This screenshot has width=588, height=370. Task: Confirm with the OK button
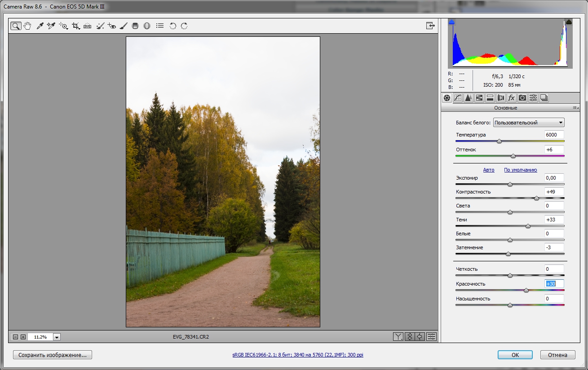[x=515, y=355]
